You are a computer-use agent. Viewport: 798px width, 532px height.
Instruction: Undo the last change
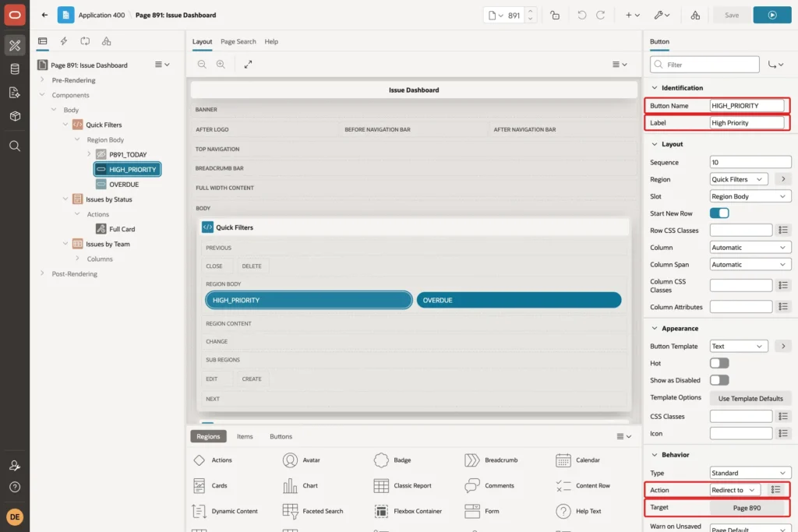pyautogui.click(x=581, y=16)
